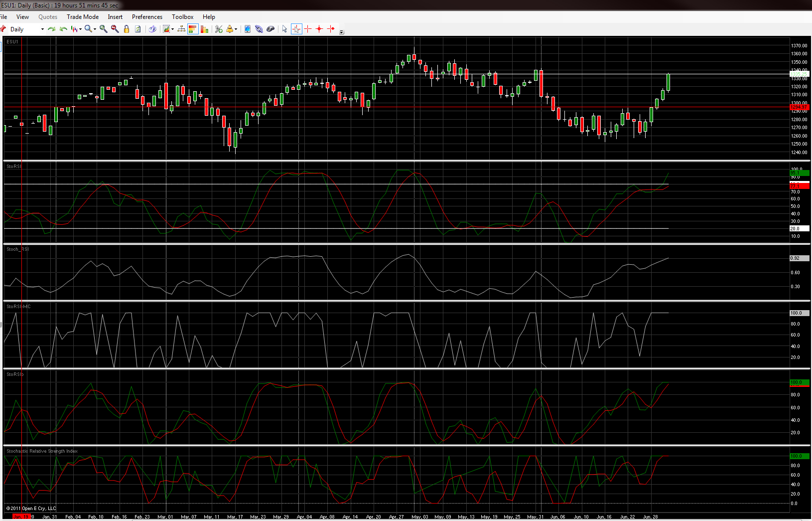This screenshot has height=521, width=812.
Task: Click the white 20.0 level marker
Action: coord(799,229)
